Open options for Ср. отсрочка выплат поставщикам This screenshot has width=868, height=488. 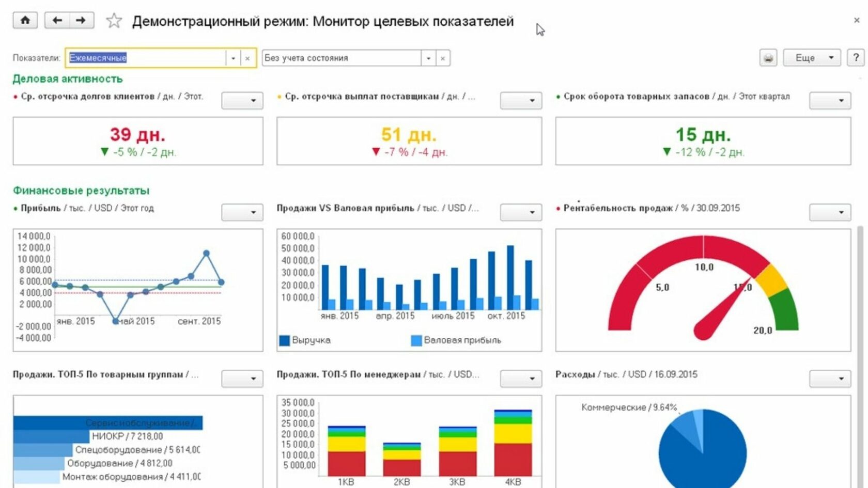pyautogui.click(x=521, y=100)
